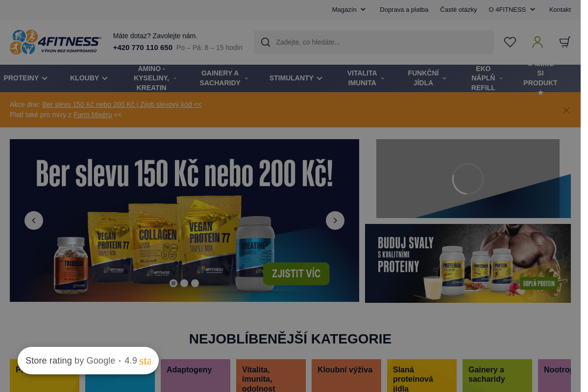Open Namixuj si produkt menu item
The width and height of the screenshot is (588, 392).
pos(540,78)
